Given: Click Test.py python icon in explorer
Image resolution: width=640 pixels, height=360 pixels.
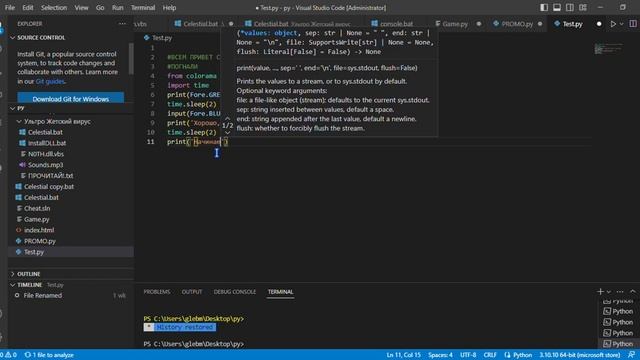Looking at the screenshot, I should pos(18,252).
